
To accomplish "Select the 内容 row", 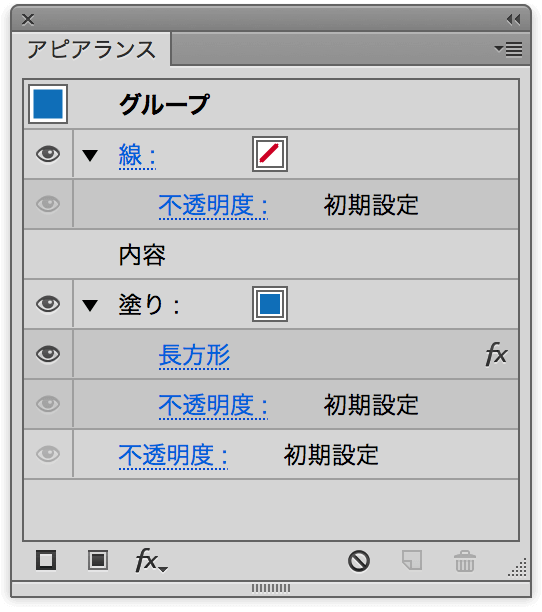I will [271, 254].
